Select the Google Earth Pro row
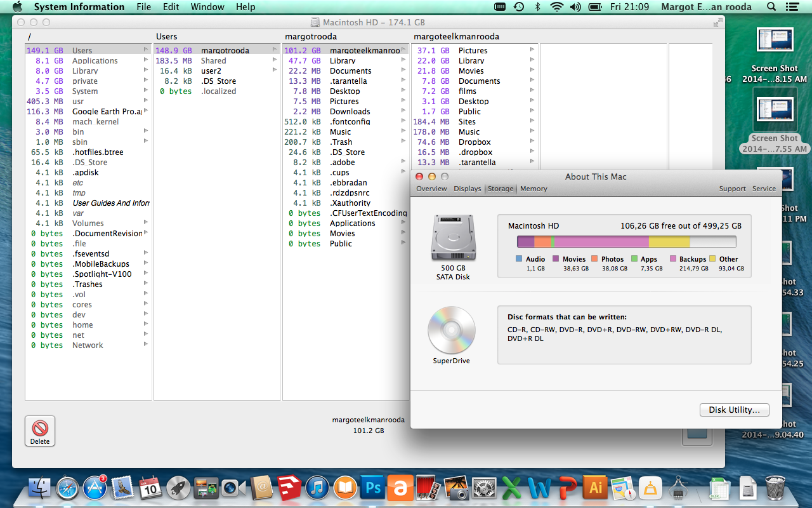Viewport: 812px width, 508px height. tap(88, 111)
